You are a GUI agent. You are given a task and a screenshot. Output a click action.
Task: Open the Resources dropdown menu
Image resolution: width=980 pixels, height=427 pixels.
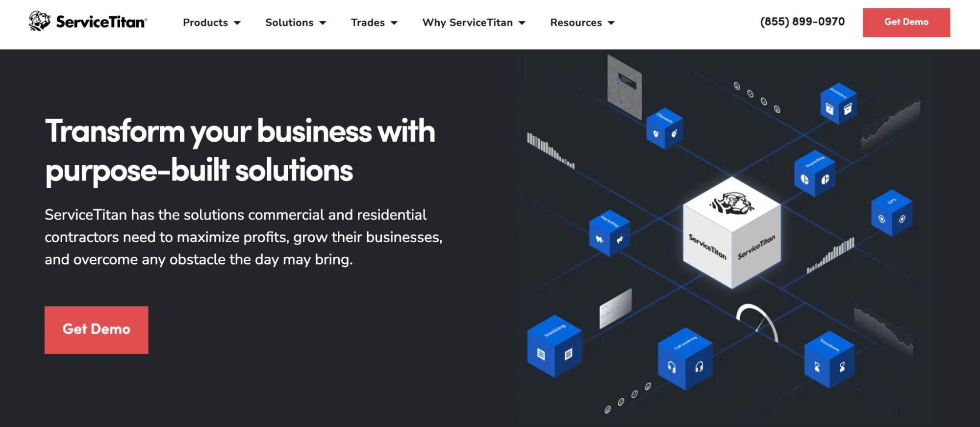[582, 23]
